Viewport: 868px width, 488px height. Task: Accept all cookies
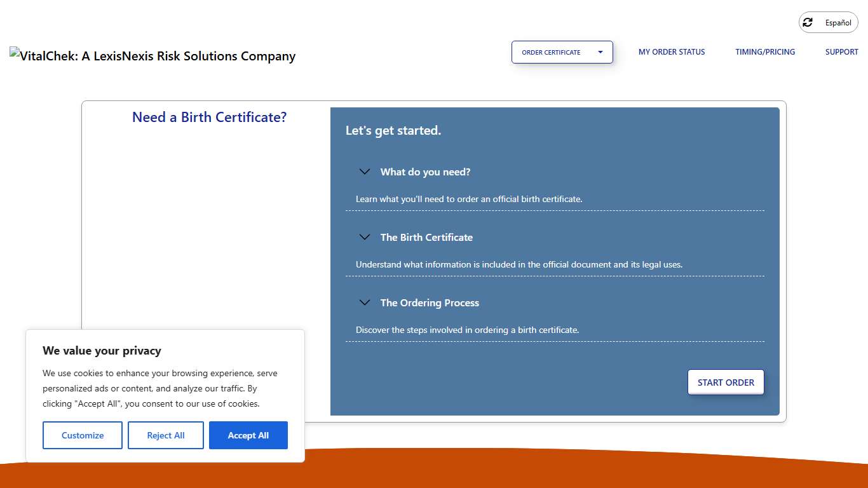[x=248, y=435]
